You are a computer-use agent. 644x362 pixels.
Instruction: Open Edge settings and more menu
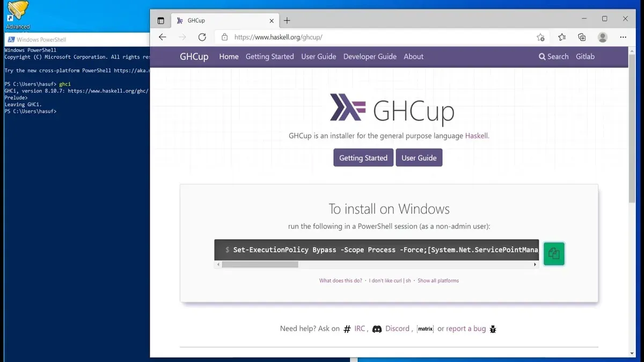click(x=623, y=38)
